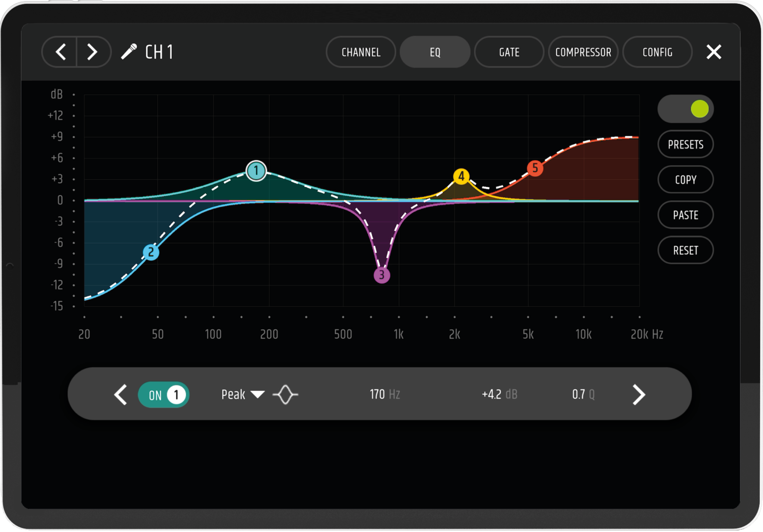Open the CHANNEL tab
Viewport: 763px width, 532px height.
pos(361,52)
